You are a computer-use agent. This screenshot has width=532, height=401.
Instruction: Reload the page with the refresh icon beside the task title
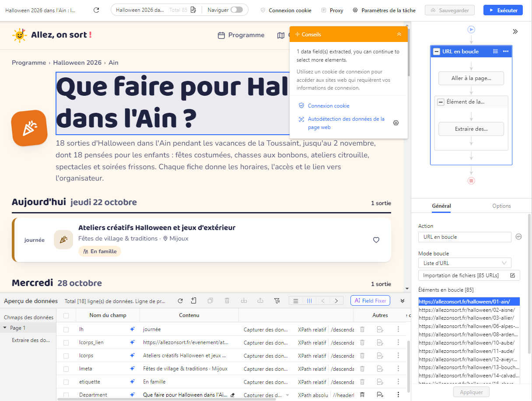97,10
